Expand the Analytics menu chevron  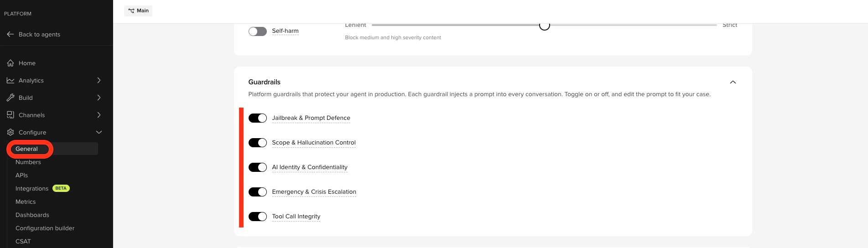tap(99, 80)
